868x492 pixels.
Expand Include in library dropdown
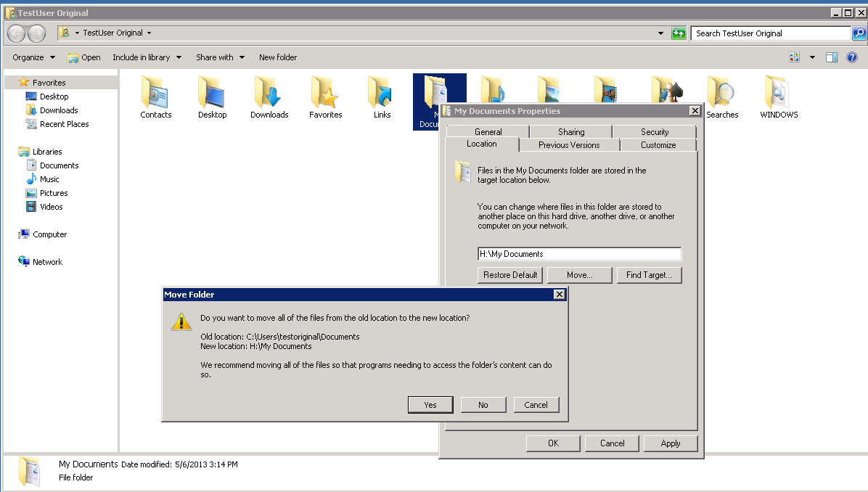pos(147,57)
